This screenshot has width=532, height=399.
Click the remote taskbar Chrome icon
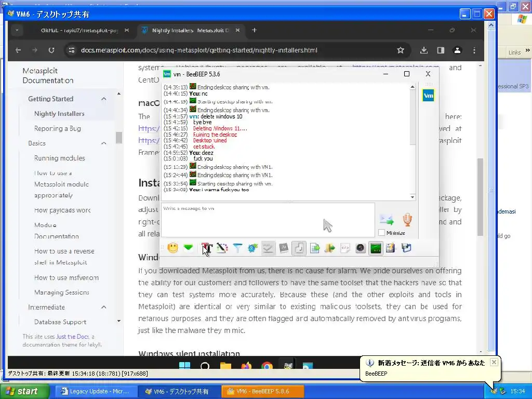pyautogui.click(x=267, y=366)
